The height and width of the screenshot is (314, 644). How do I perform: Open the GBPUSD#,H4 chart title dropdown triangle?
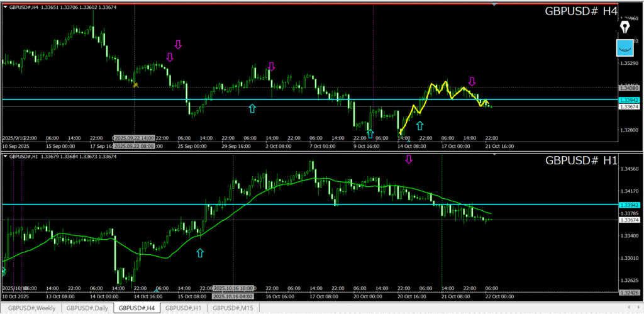click(6, 6)
